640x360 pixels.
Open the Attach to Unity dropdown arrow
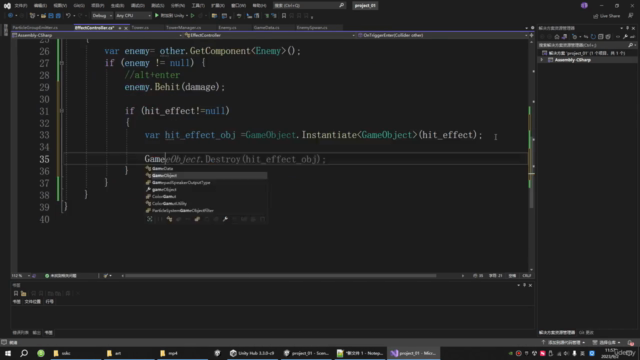(187, 16)
